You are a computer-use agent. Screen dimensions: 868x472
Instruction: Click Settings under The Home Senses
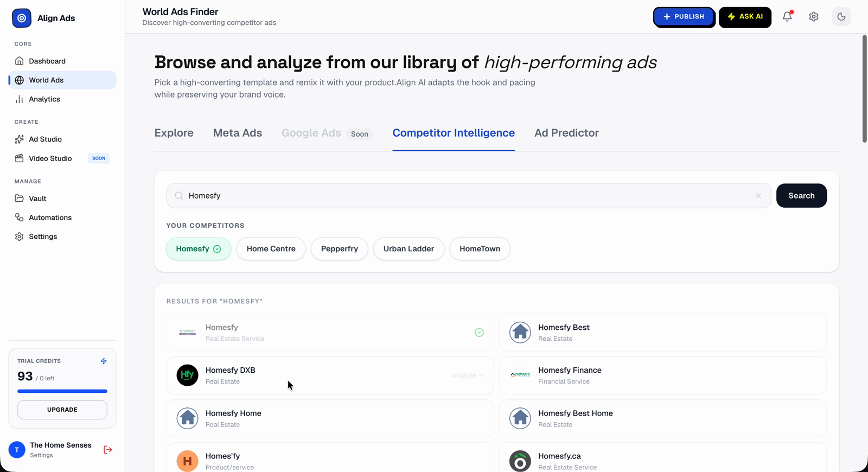coord(42,455)
